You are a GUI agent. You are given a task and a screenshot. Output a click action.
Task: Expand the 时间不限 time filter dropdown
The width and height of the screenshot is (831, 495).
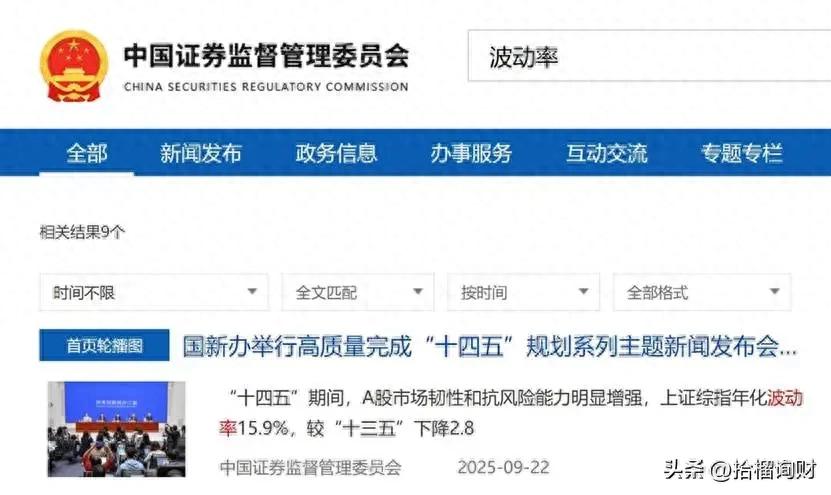point(154,292)
